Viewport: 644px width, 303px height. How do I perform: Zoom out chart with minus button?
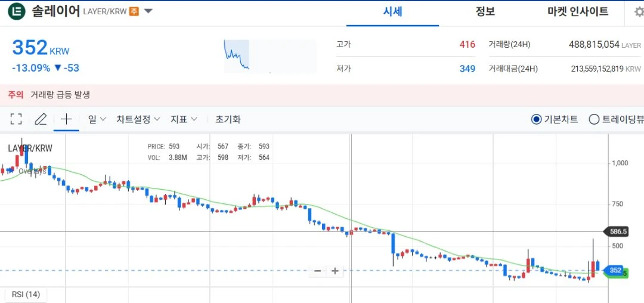pos(317,271)
